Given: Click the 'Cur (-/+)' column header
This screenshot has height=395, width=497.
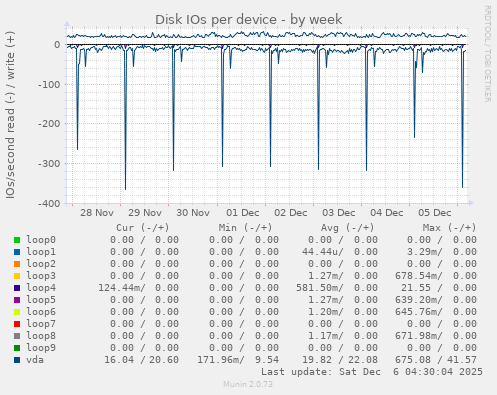Looking at the screenshot, I should pos(143,228).
